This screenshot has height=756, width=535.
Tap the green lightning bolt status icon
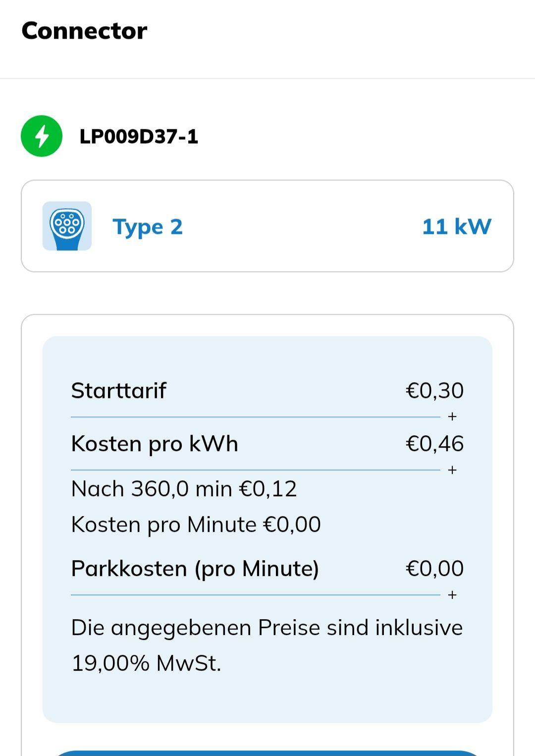(x=42, y=136)
